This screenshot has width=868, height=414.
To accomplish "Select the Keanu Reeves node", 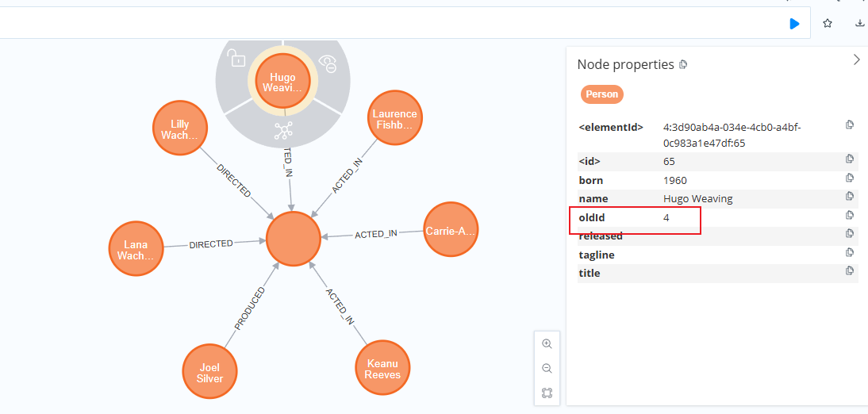I will point(382,367).
